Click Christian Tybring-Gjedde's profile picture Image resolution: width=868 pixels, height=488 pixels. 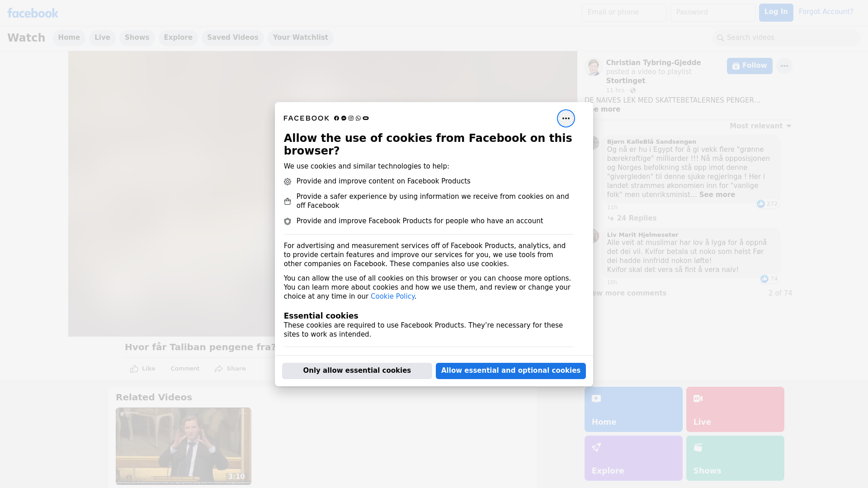593,67
